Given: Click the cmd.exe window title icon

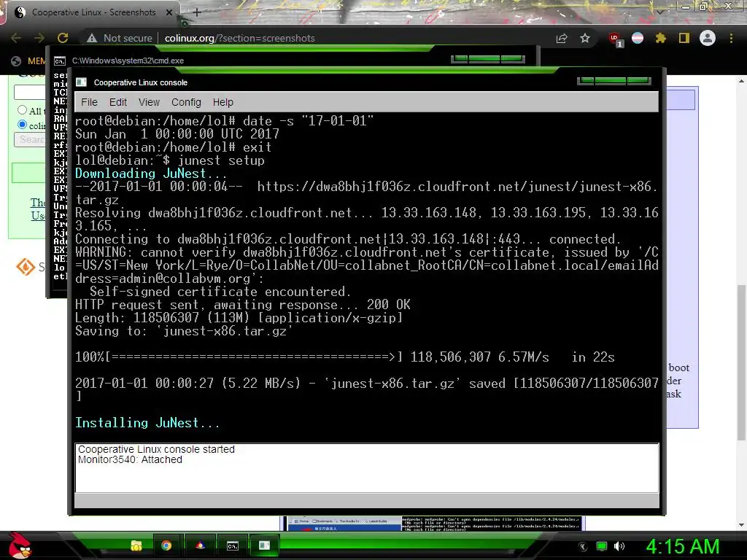Looking at the screenshot, I should [60, 61].
